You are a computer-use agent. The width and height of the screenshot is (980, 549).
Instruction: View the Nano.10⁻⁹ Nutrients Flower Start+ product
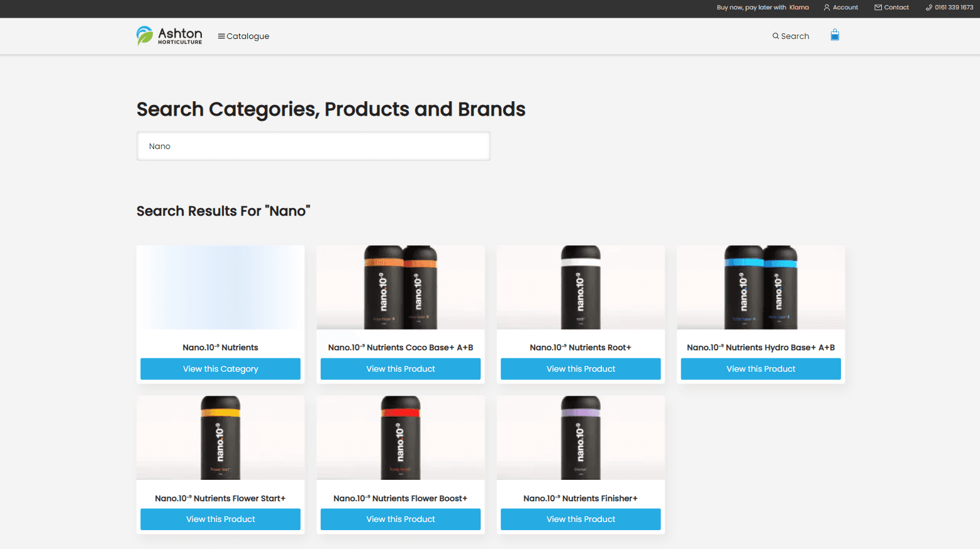coord(220,519)
